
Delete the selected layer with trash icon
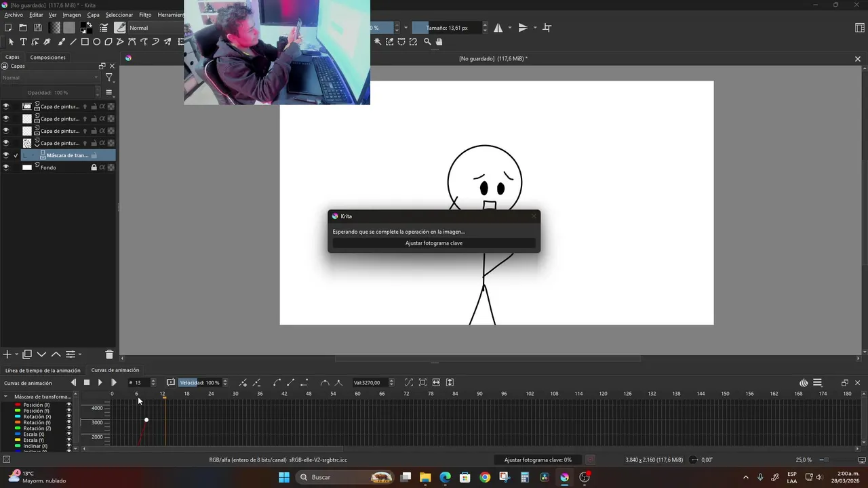pos(109,354)
